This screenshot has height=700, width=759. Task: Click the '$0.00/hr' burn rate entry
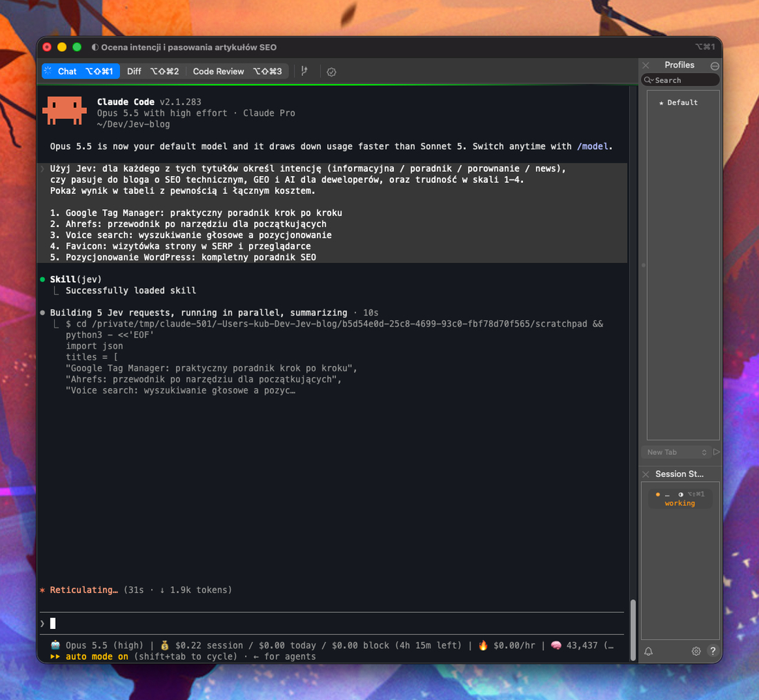(514, 645)
